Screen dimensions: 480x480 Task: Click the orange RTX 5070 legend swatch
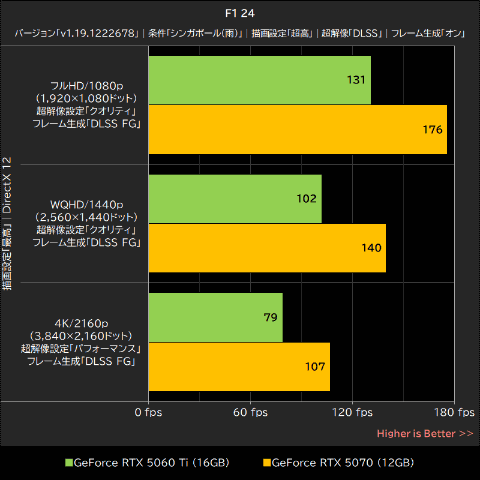click(267, 463)
